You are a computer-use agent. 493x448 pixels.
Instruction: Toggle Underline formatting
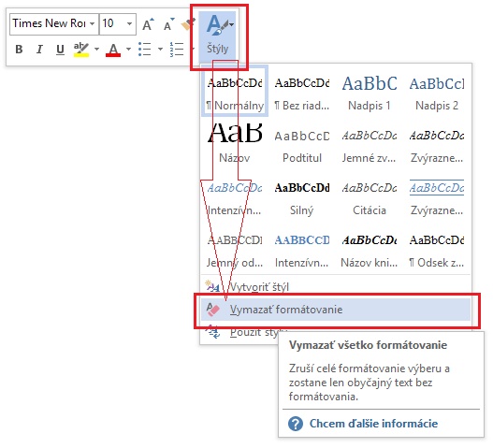[x=60, y=50]
